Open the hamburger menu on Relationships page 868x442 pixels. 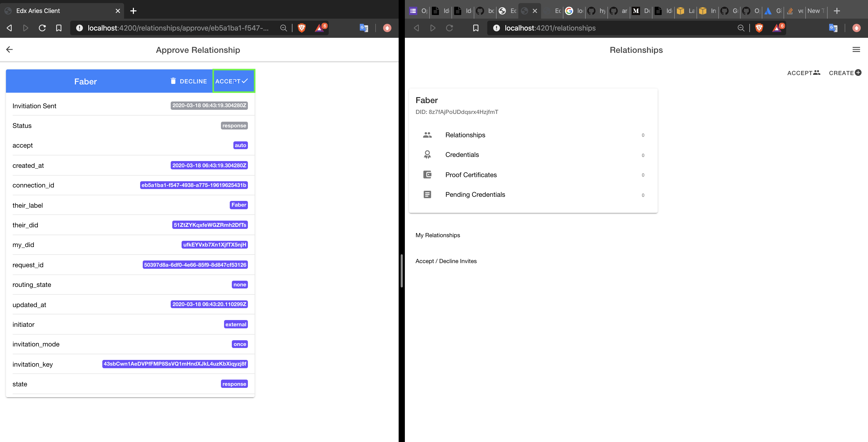[x=856, y=49]
